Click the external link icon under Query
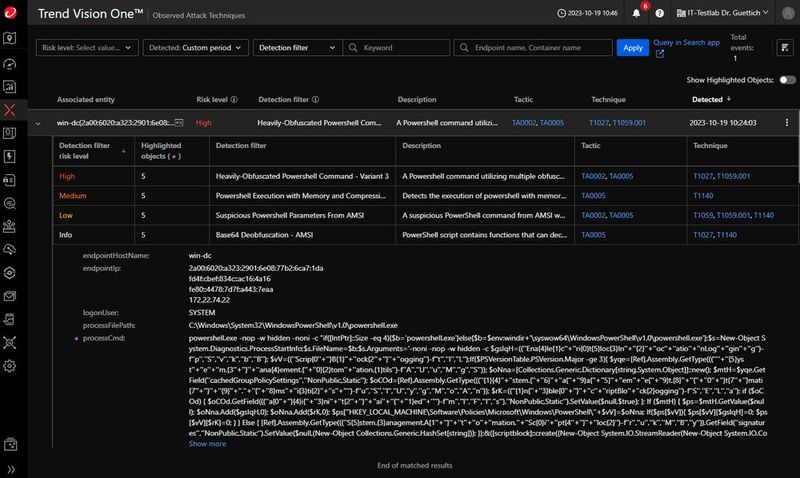Screen dimensions: 800x478 pos(660,54)
